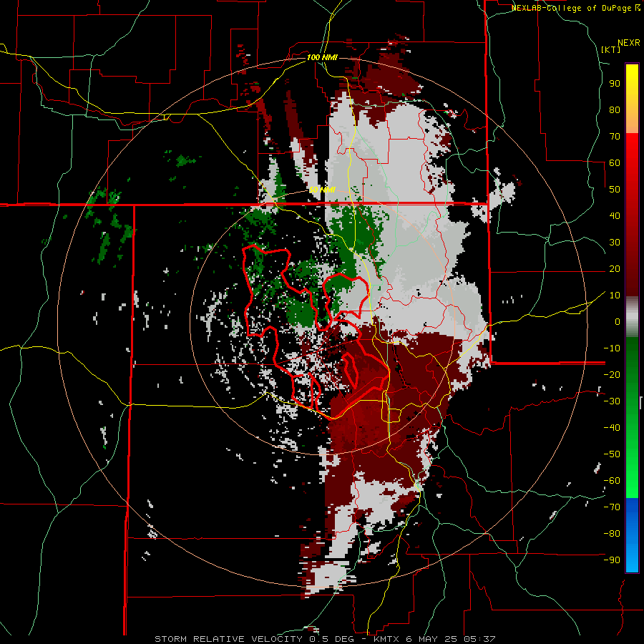Click the "05:37" time stamp

coord(479,639)
